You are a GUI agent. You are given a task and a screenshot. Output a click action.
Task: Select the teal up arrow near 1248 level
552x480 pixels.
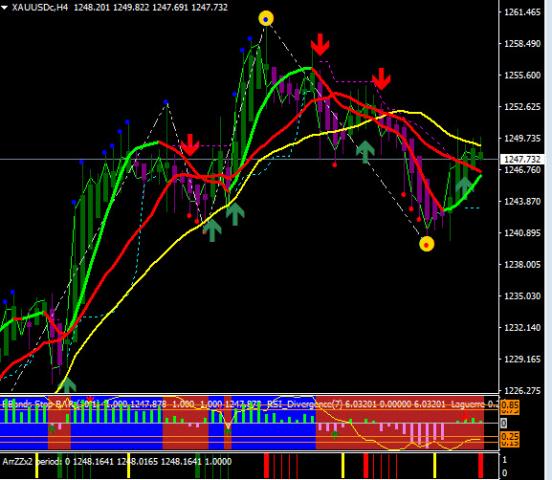click(365, 152)
